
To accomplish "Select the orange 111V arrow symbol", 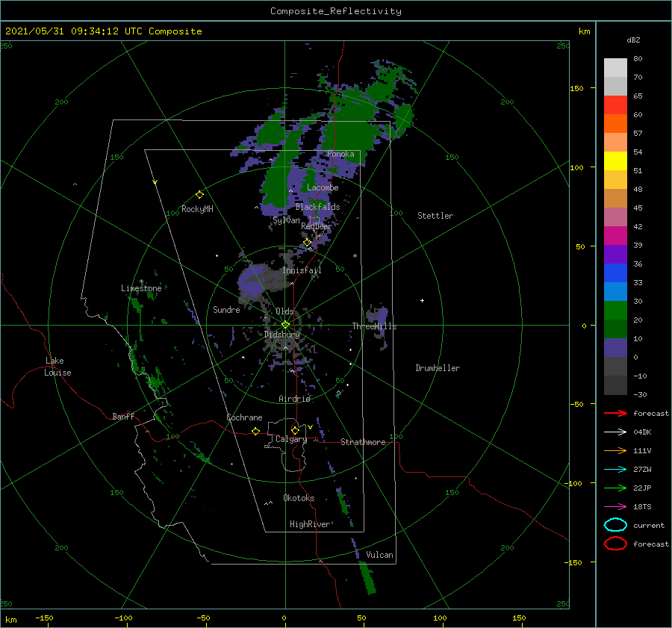I will pyautogui.click(x=615, y=450).
